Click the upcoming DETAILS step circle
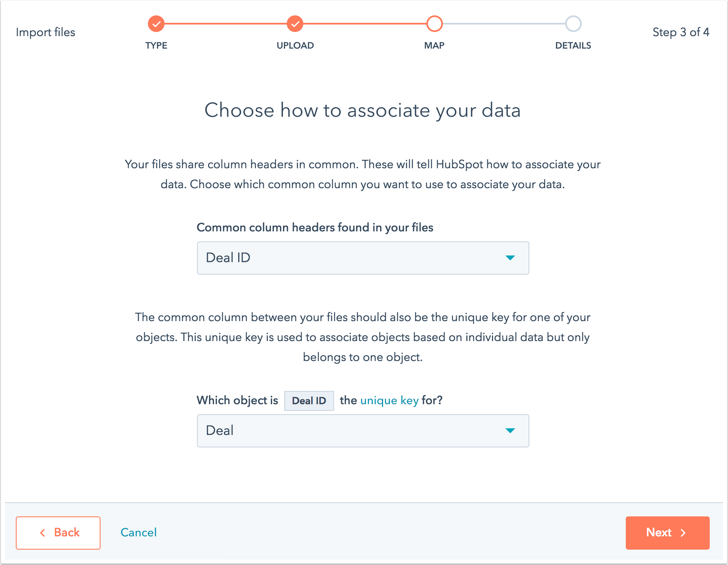Viewport: 728px width, 565px height. (x=573, y=24)
